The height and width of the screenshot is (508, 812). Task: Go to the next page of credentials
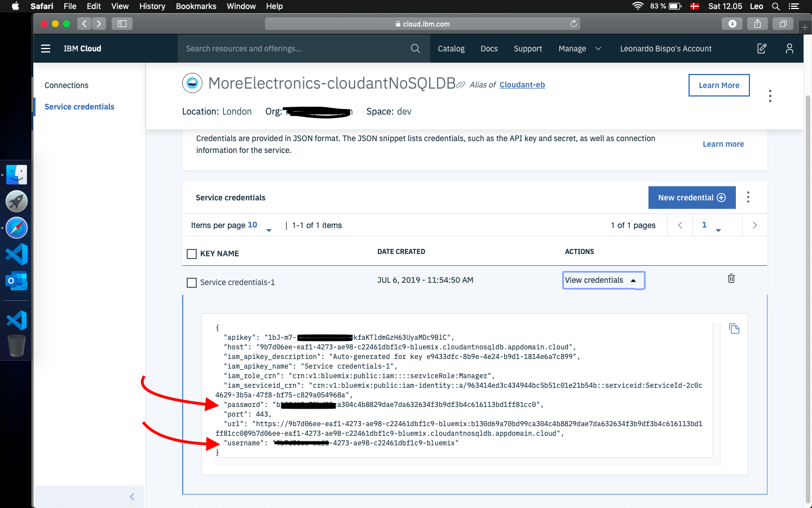754,225
